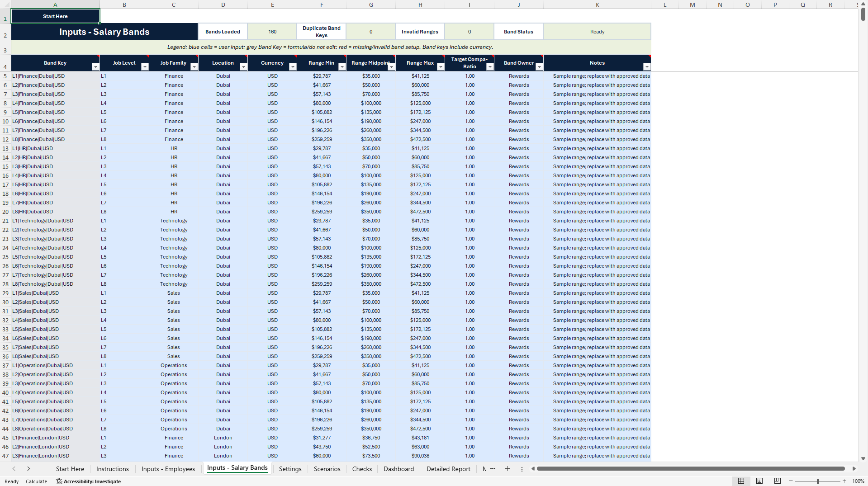The height and width of the screenshot is (486, 868).
Task: Select the Band Status Ready cell
Action: coord(597,32)
